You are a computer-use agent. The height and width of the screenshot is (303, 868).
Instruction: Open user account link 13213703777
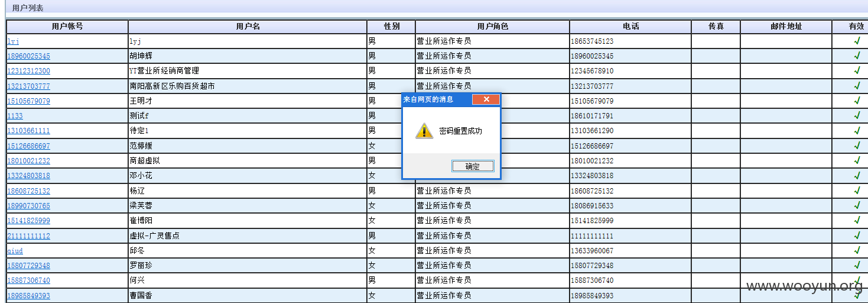coord(28,86)
